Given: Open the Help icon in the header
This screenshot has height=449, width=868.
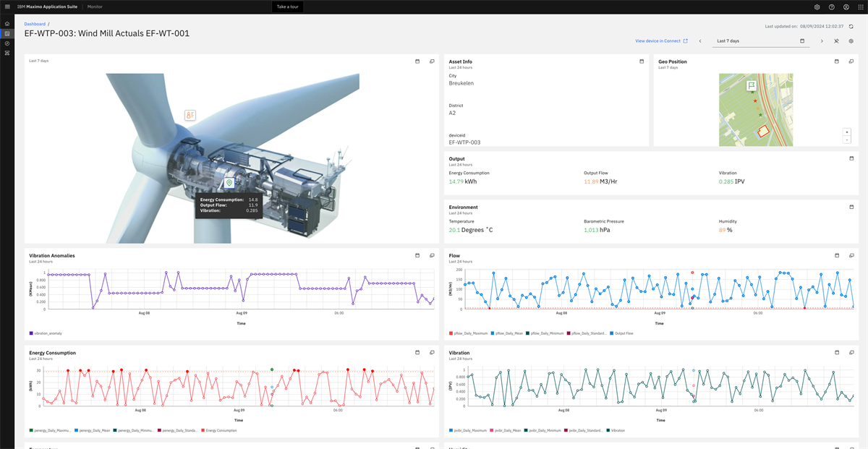Looking at the screenshot, I should pos(832,7).
